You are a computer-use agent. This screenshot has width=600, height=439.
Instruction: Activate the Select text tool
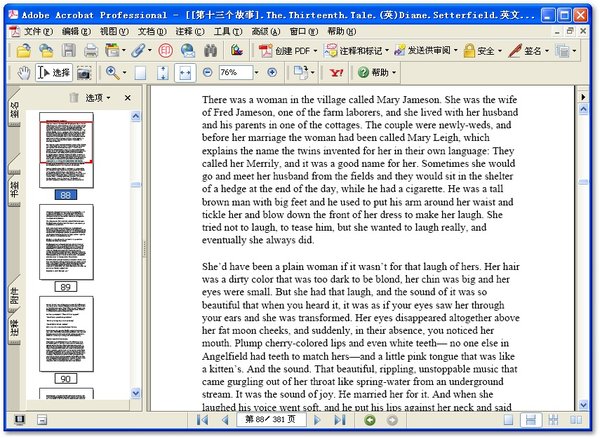coord(54,72)
